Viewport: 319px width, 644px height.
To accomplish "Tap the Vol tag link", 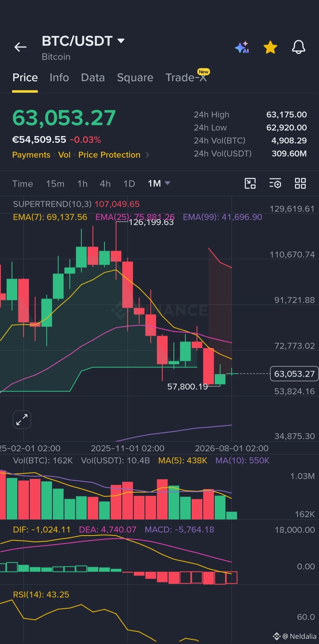I will pyautogui.click(x=64, y=155).
